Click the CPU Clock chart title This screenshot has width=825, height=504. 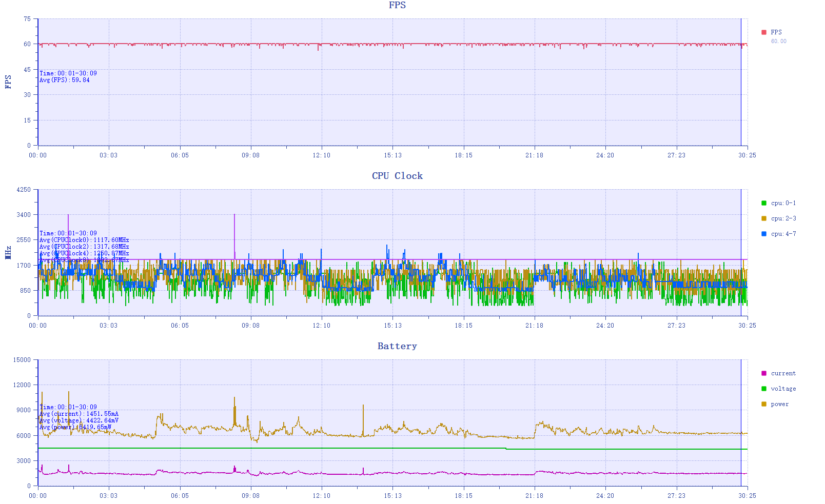click(x=397, y=176)
